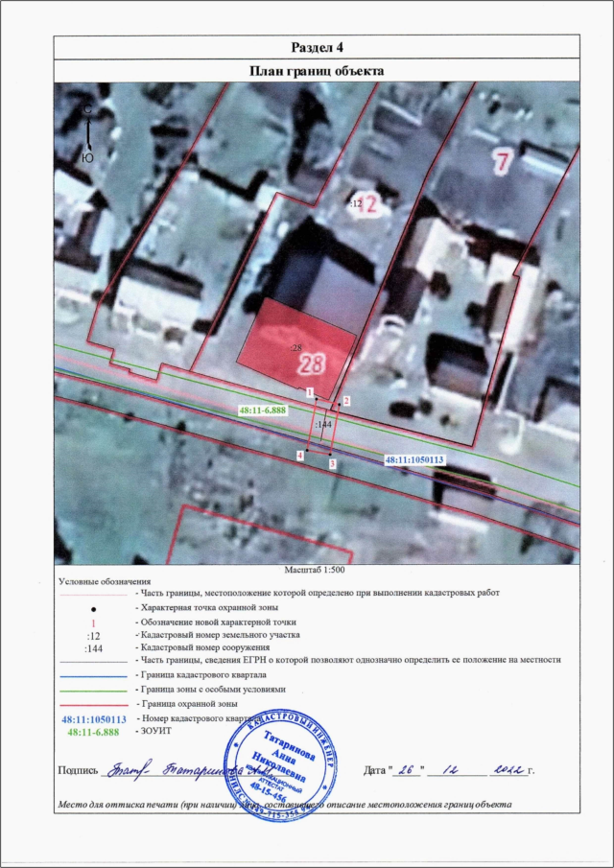Click the handwritten year "2022"
Screen dimensions: 614x868
[508, 769]
